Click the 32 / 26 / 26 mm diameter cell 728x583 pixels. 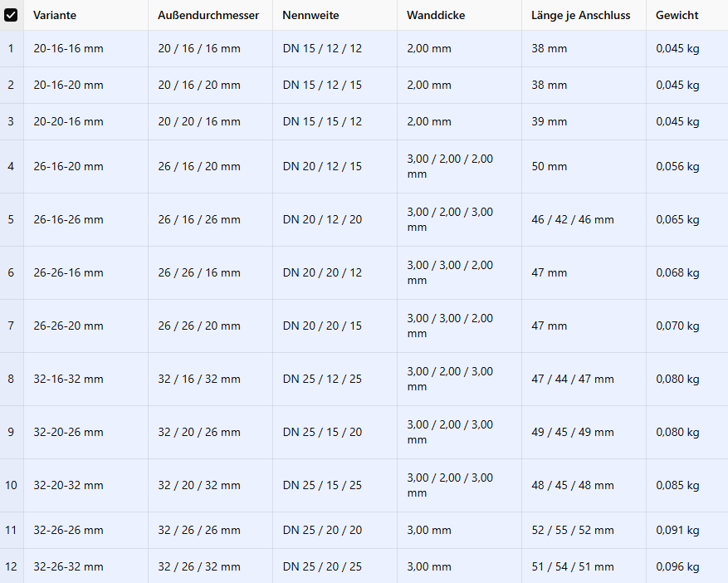[210, 531]
